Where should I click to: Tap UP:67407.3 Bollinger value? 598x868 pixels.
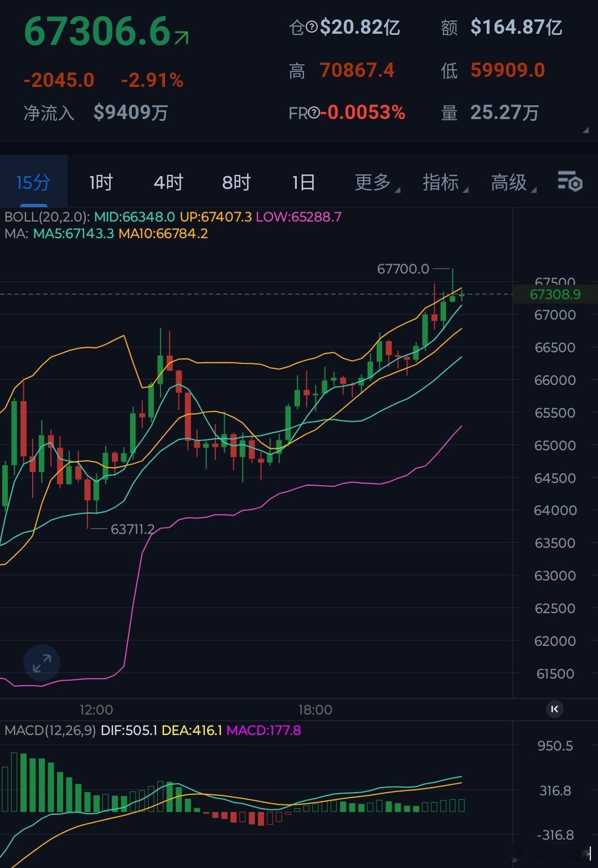coord(215,217)
